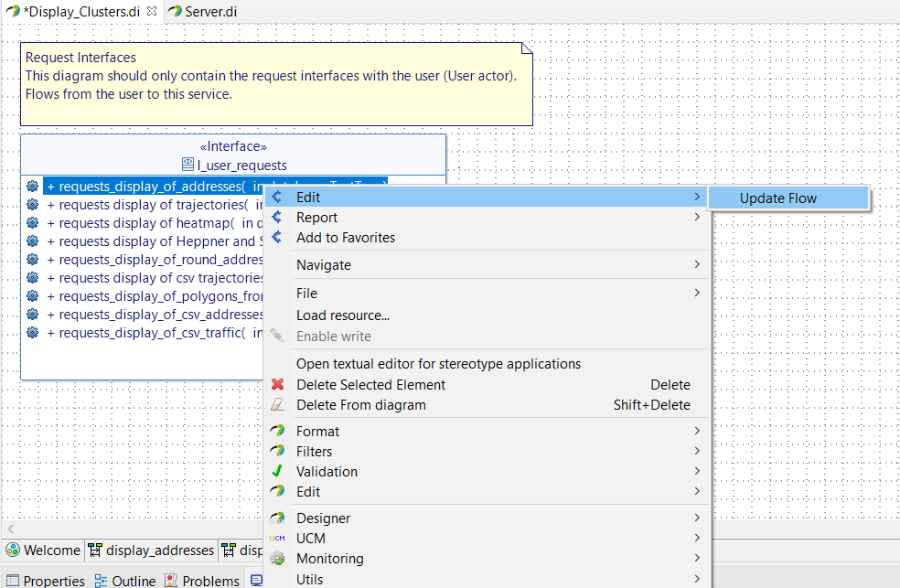Click the Properties view icon

[x=13, y=581]
